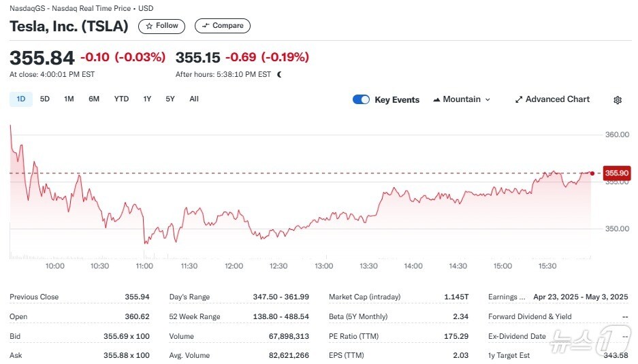Select the 1M chart range

coord(69,99)
